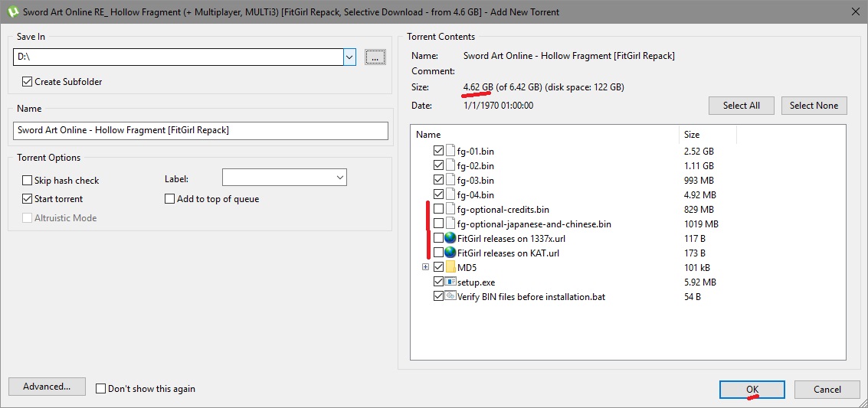
Task: Sort files by Name column header
Action: [x=545, y=135]
